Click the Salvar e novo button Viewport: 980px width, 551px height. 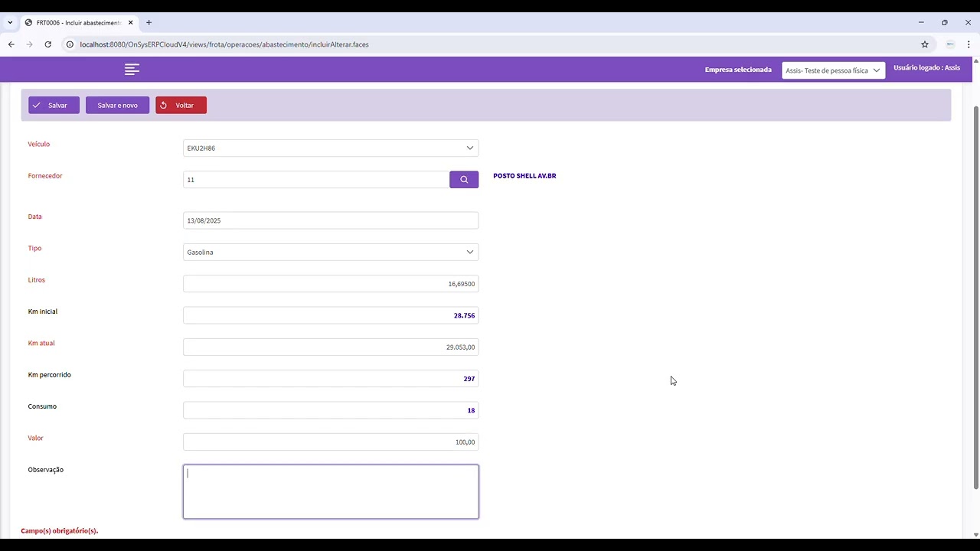(117, 105)
